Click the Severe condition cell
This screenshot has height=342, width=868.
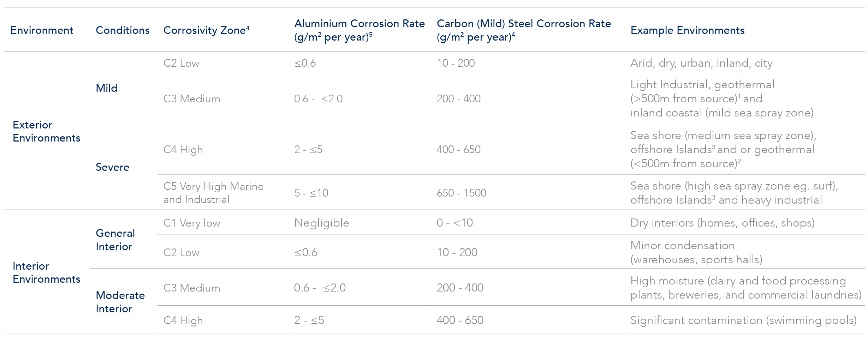click(x=112, y=167)
